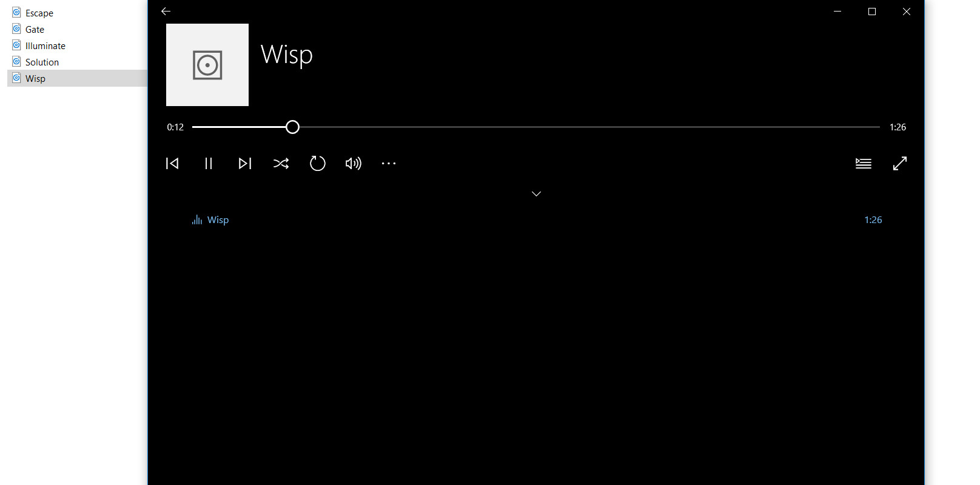Click the seek slider thumb
Screen dimensions: 980x485
(x=292, y=127)
